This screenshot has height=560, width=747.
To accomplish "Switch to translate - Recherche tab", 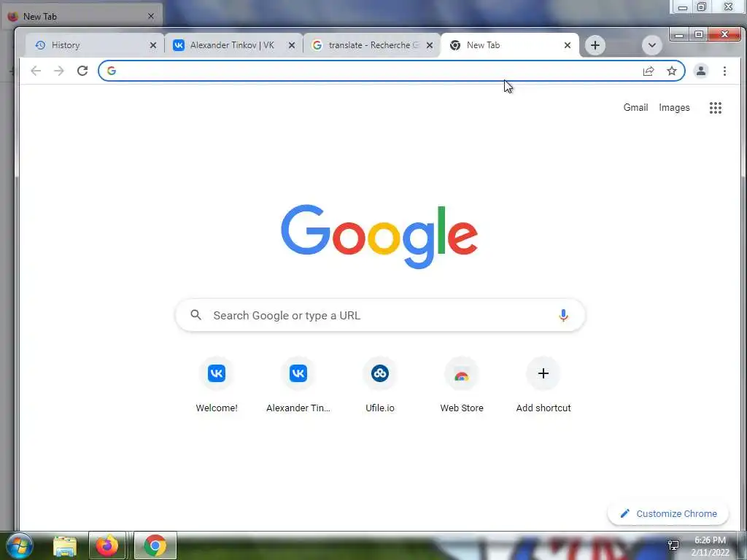I will point(371,45).
